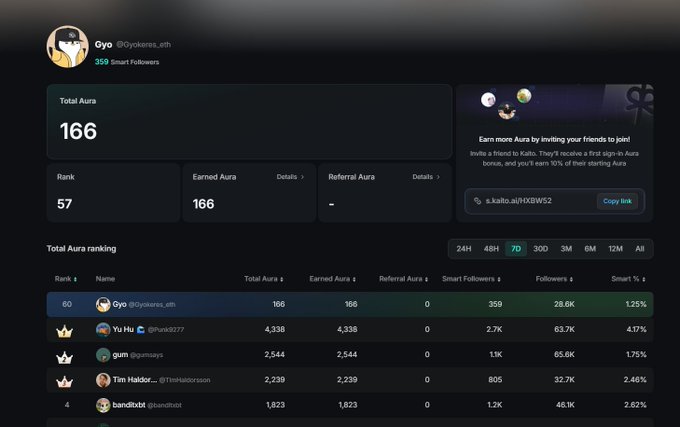The width and height of the screenshot is (680, 427).
Task: Click the Rank 57 card
Action: (113, 192)
